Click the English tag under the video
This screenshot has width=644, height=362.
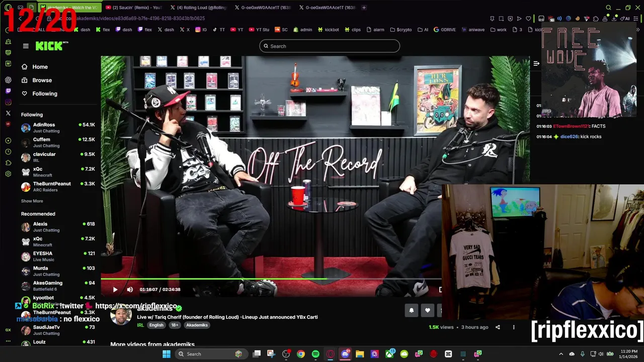[156, 325]
